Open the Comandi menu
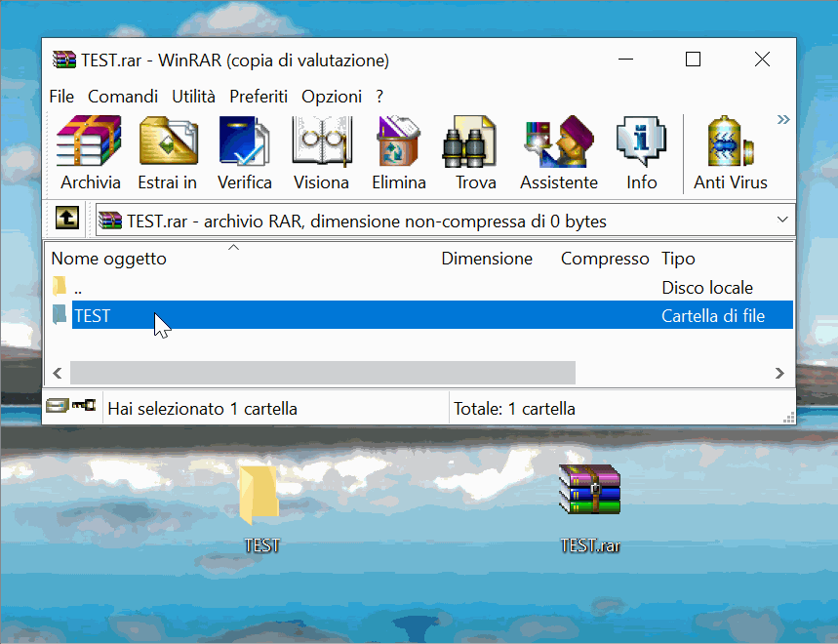838x644 pixels. click(123, 97)
